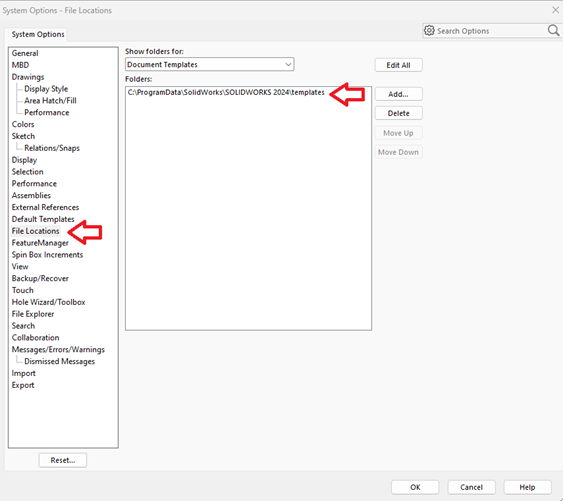563x501 pixels.
Task: Select the SOLIDWORKS 2024 templates folder path
Action: click(x=226, y=92)
